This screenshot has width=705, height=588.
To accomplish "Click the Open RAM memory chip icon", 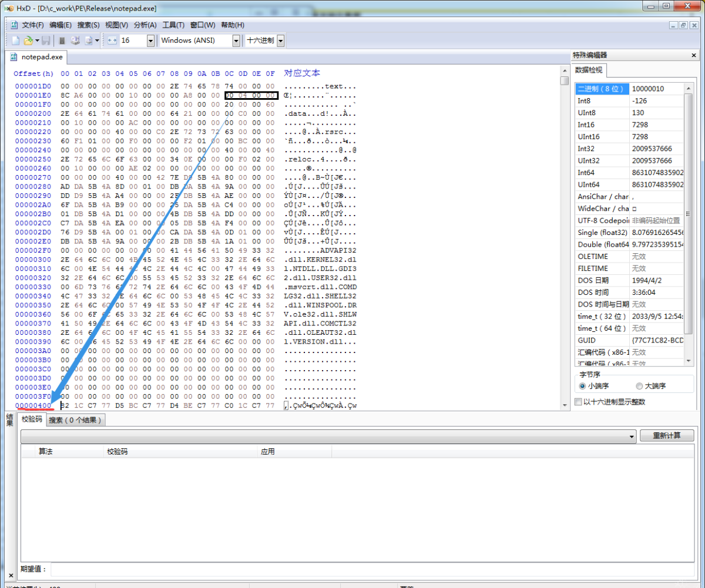I will click(x=62, y=41).
